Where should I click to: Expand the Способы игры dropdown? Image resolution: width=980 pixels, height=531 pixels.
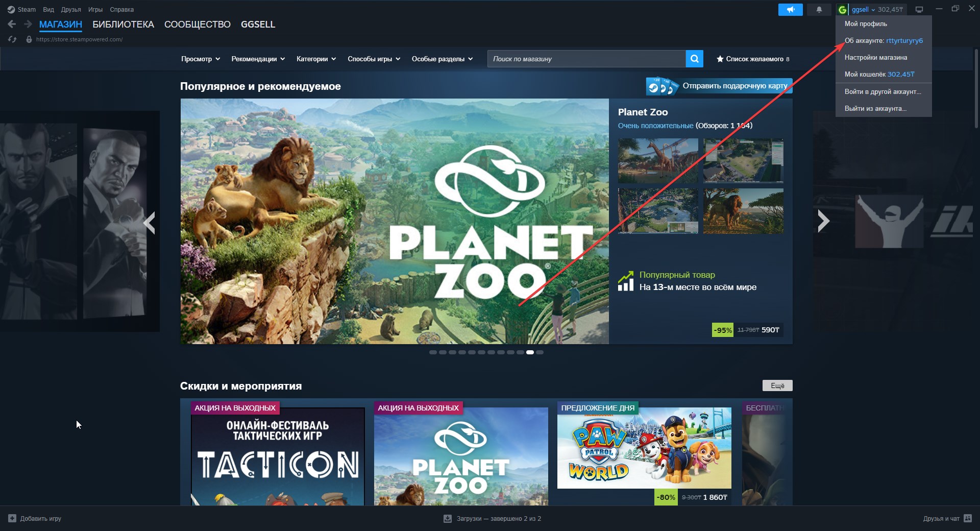pos(374,59)
